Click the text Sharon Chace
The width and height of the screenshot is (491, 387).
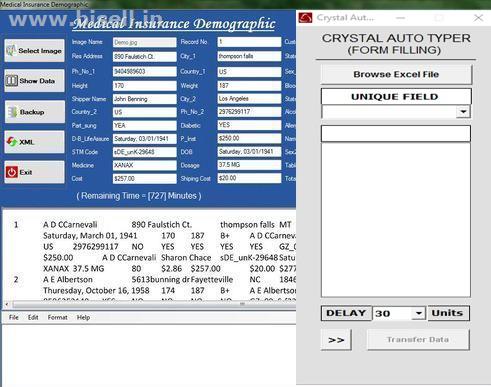coord(186,258)
